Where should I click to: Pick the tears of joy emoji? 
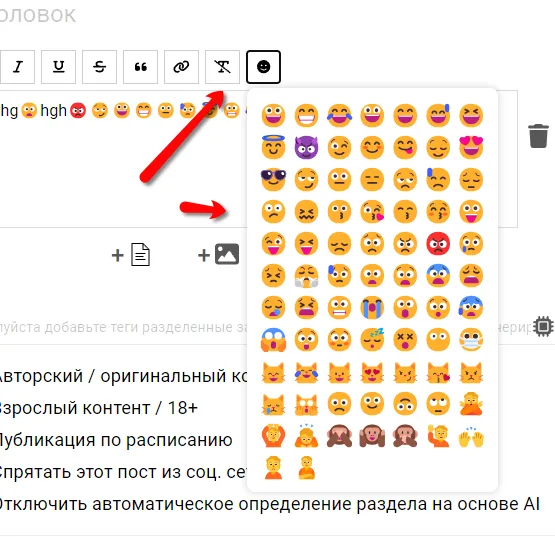339,115
